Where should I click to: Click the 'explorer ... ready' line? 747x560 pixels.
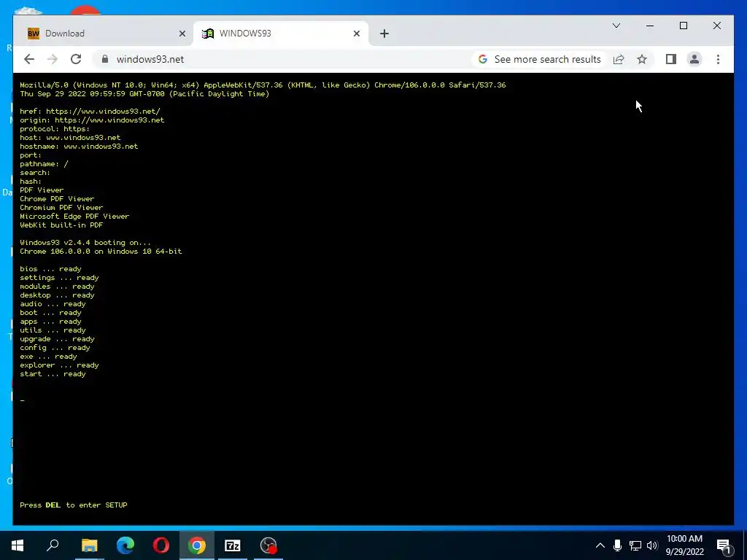[x=60, y=365]
